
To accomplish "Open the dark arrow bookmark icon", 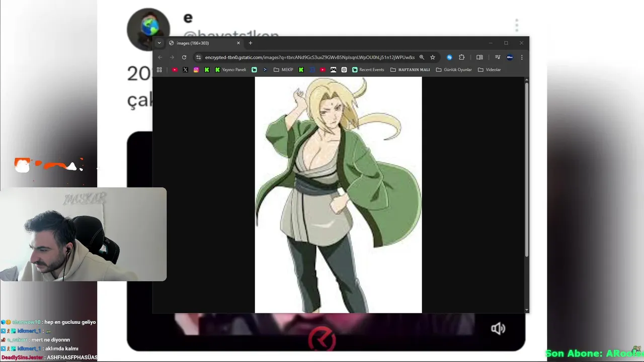I will [265, 70].
